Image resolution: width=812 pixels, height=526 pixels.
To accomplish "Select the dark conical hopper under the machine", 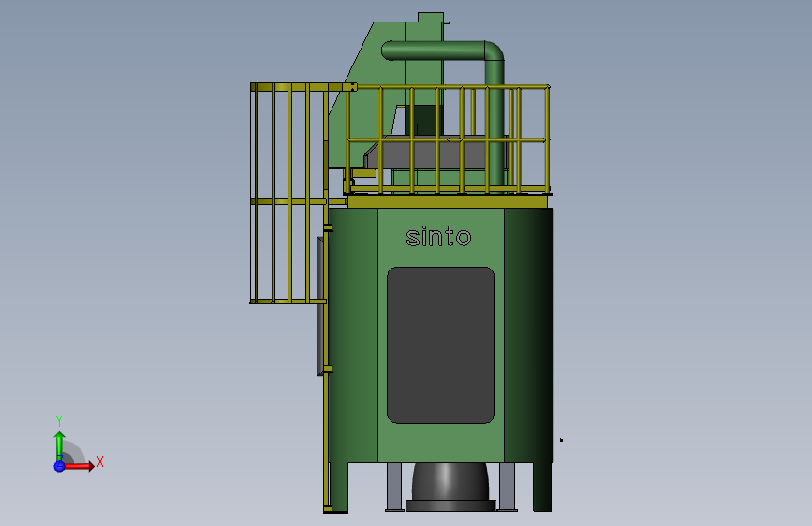I will coord(450,487).
